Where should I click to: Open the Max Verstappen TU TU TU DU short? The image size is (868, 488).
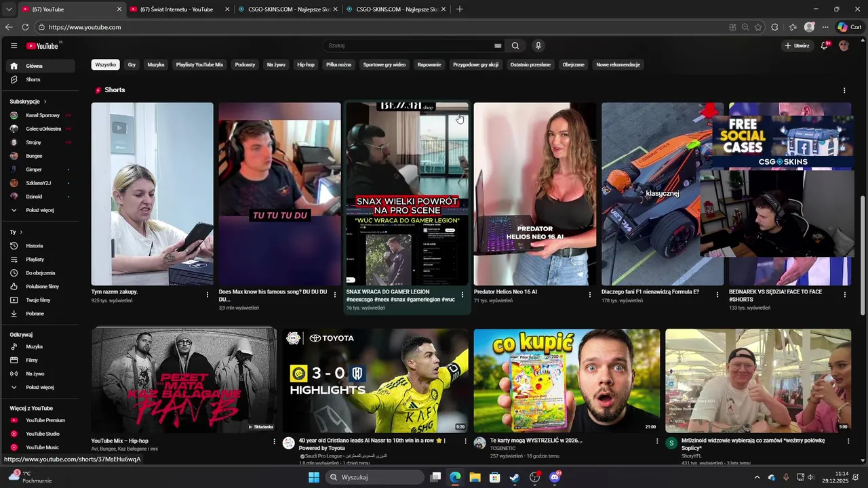coord(279,194)
